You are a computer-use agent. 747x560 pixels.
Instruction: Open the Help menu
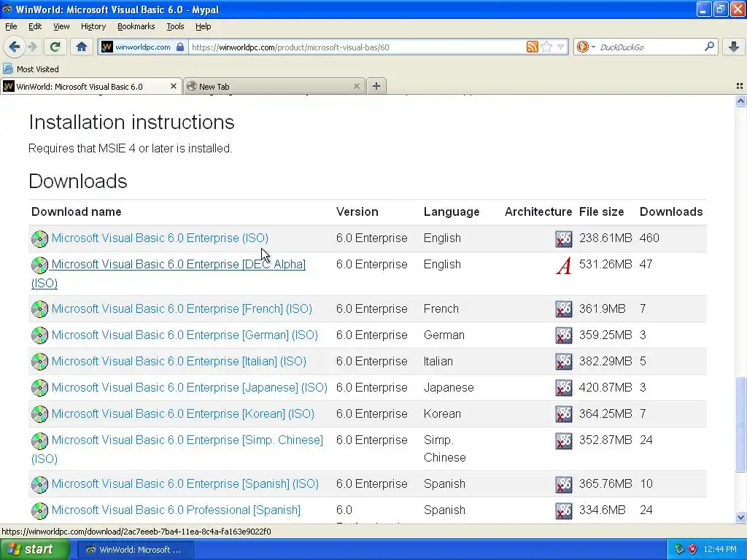203,26
